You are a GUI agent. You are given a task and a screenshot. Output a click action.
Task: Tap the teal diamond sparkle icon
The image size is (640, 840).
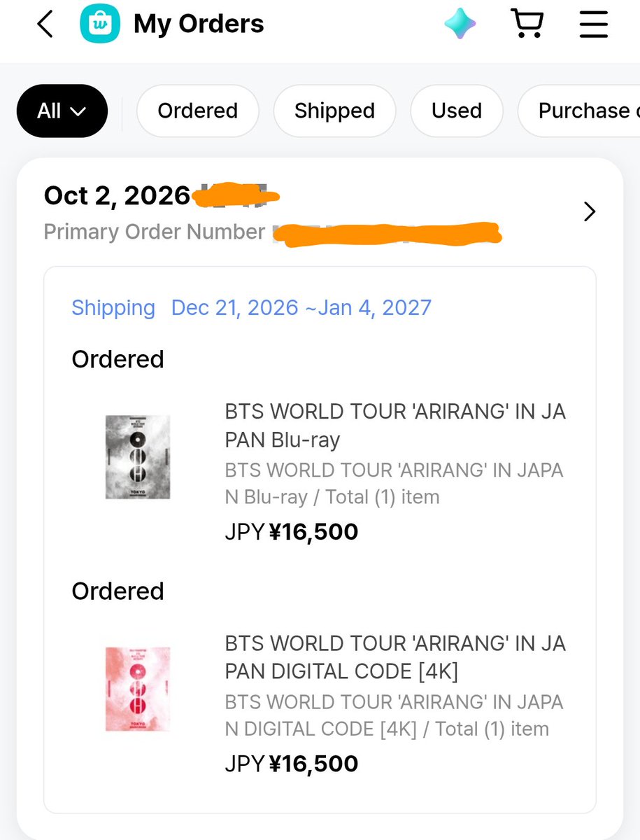pos(460,24)
